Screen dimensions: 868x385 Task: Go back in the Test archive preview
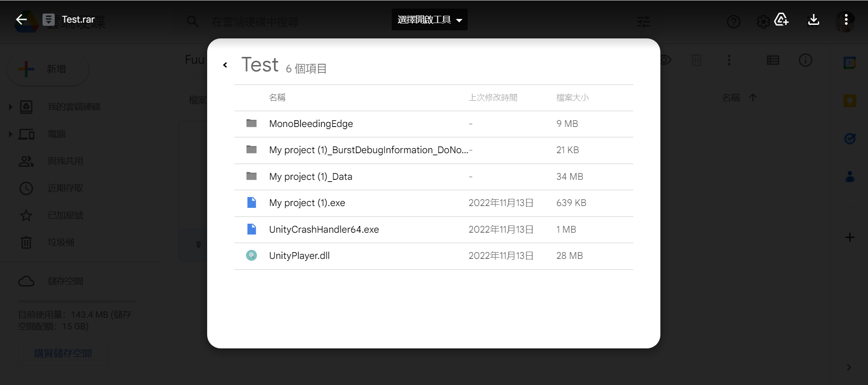coord(225,65)
